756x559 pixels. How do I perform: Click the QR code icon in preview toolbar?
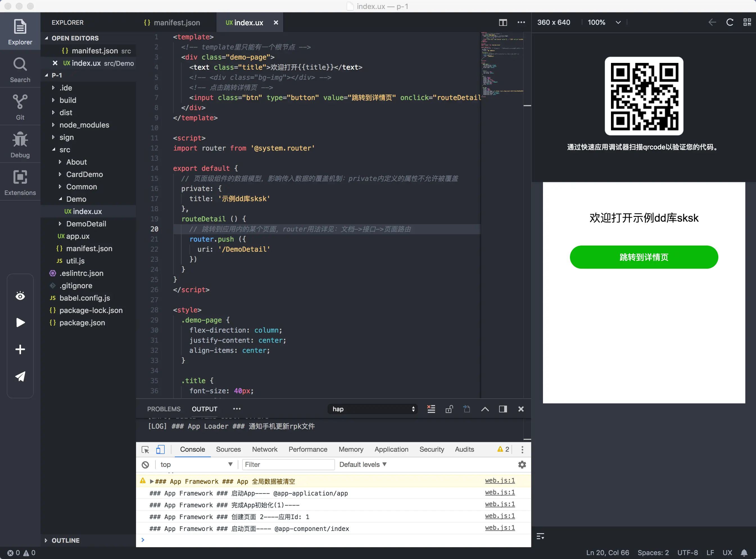click(x=747, y=22)
